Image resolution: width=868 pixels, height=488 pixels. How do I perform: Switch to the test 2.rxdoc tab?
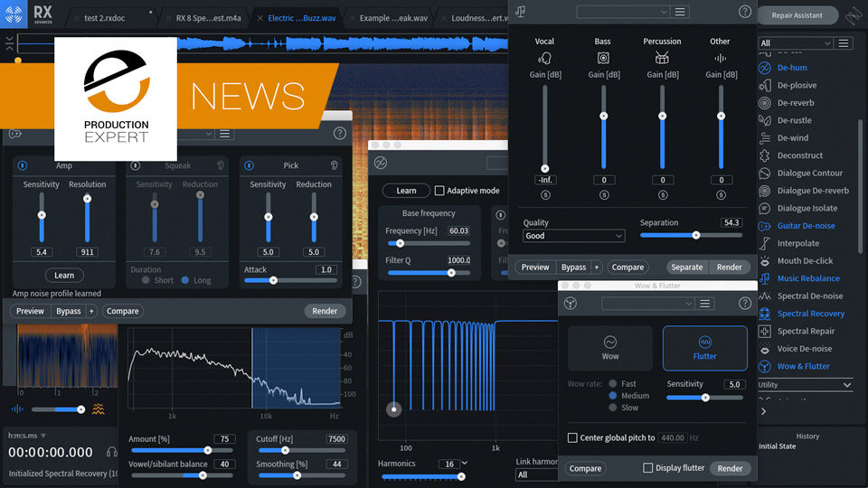tap(104, 18)
